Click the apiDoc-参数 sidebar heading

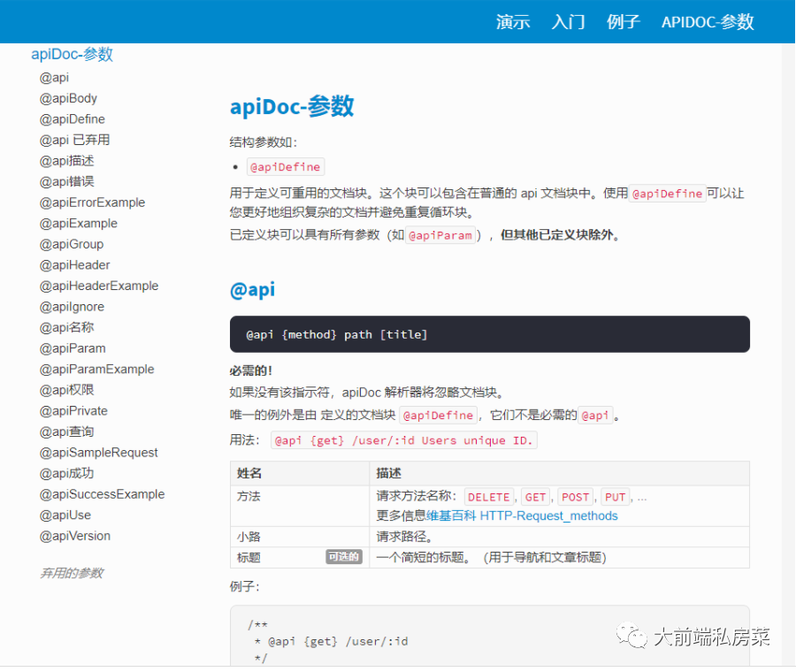[72, 54]
